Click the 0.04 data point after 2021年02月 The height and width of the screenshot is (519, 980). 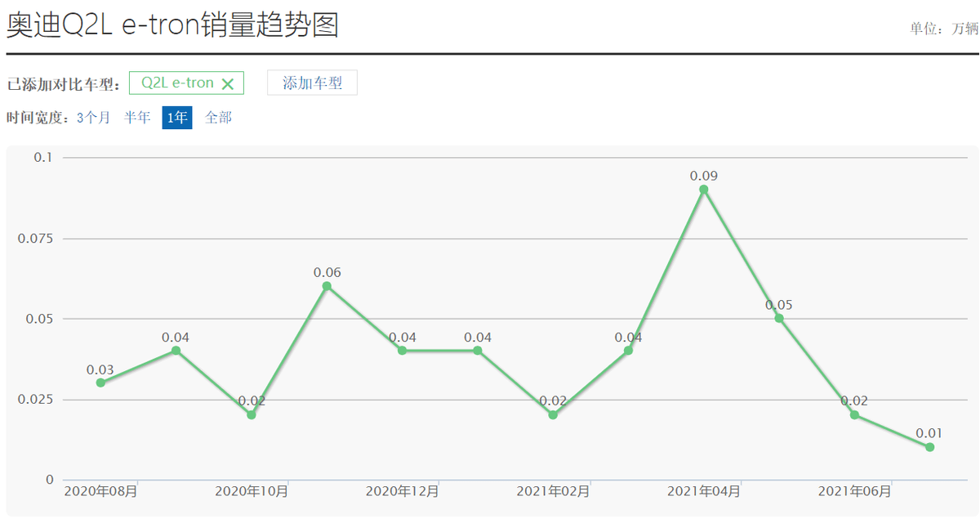pos(628,351)
